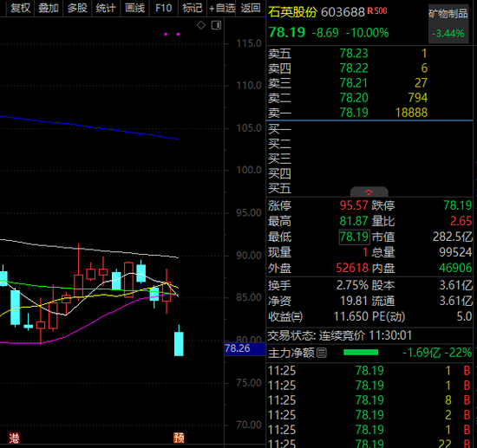This screenshot has height=448, width=477.
Task: Click the -10.00% change percentage
Action: (x=367, y=33)
